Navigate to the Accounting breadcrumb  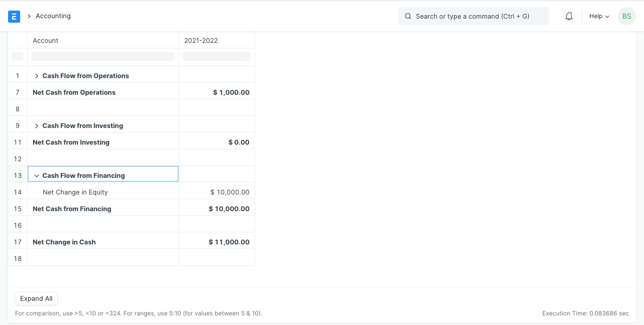tap(53, 16)
